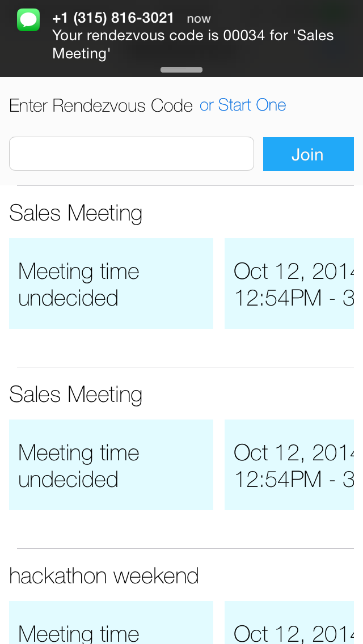Select first Sales Meeting 'time undecided' card
This screenshot has width=363, height=644.
point(111,283)
